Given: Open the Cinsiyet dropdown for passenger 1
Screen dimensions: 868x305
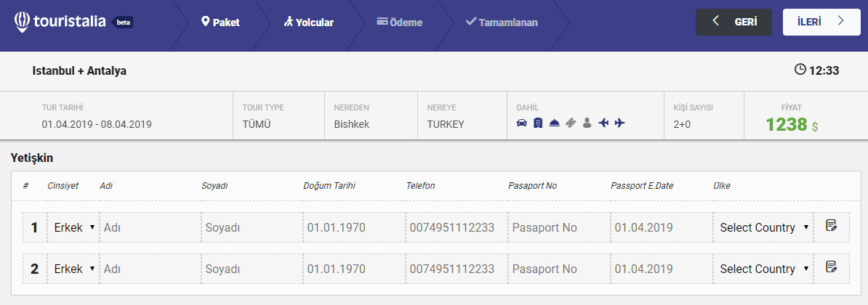Looking at the screenshot, I should [x=73, y=227].
